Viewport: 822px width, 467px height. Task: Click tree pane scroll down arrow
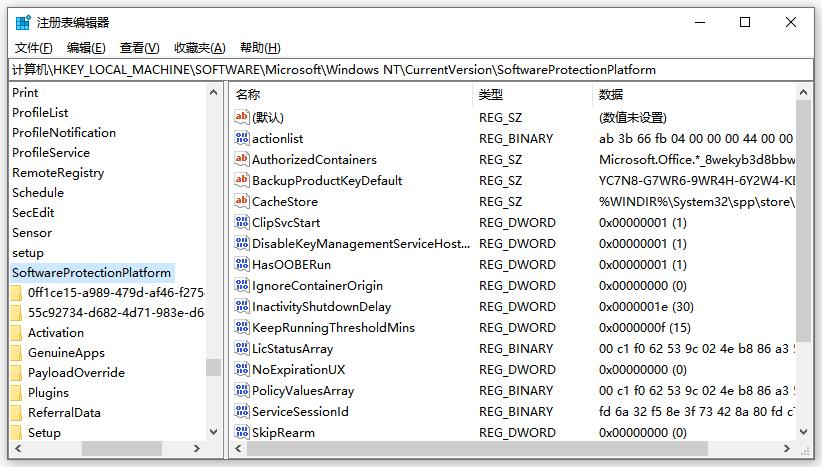(x=213, y=432)
